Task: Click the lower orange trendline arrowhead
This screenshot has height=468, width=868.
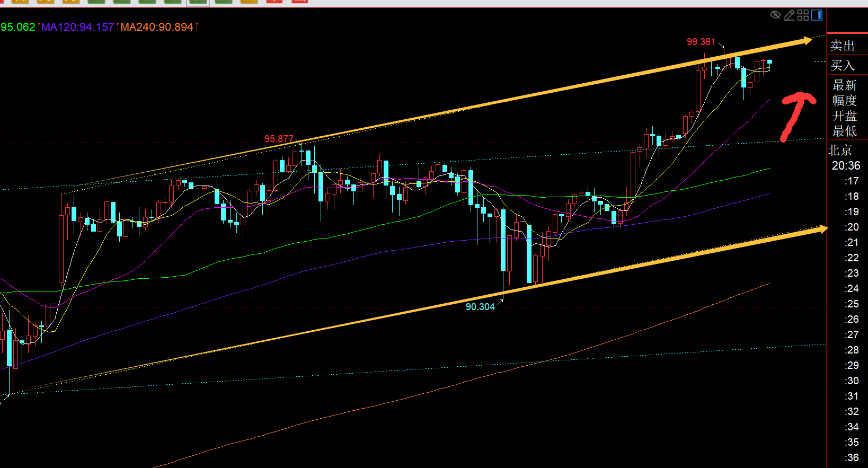Action: pos(822,229)
